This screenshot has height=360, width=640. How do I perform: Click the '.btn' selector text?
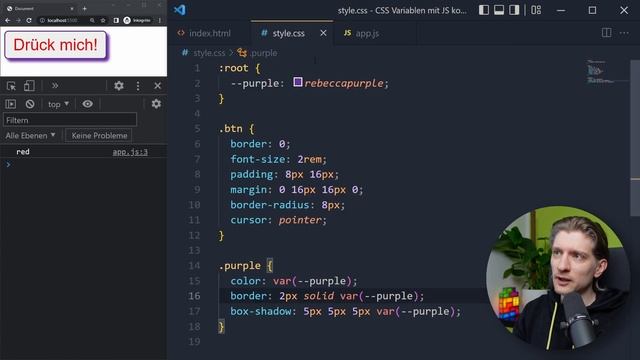[231, 129]
